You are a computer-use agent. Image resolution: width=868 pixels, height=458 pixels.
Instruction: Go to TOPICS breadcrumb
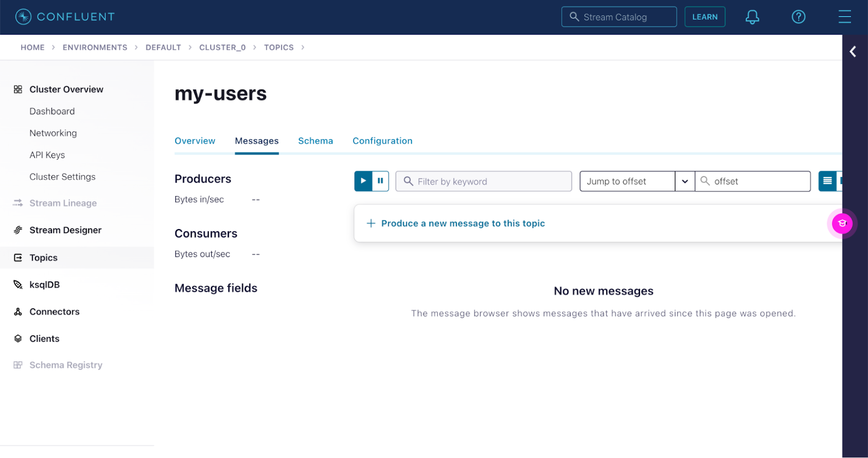click(279, 48)
